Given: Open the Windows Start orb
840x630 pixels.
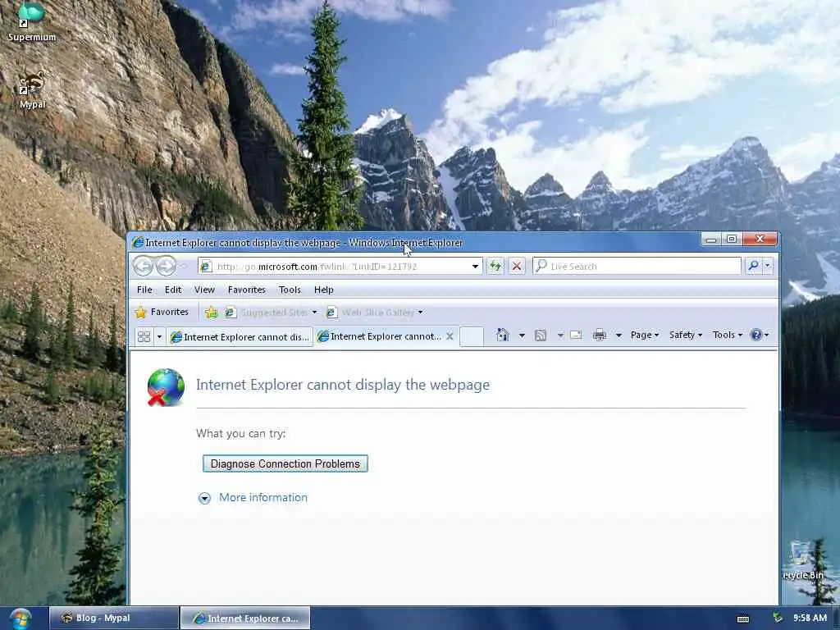Looking at the screenshot, I should tap(20, 619).
